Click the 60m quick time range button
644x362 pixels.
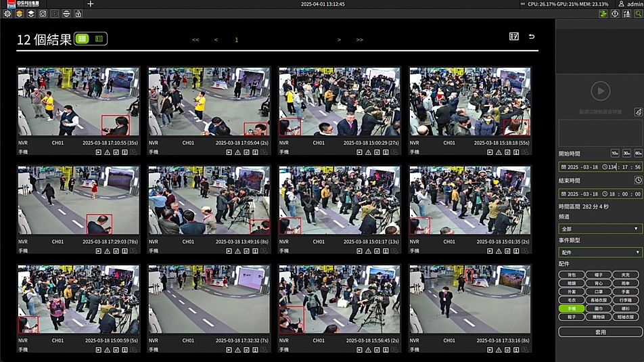[x=638, y=154]
